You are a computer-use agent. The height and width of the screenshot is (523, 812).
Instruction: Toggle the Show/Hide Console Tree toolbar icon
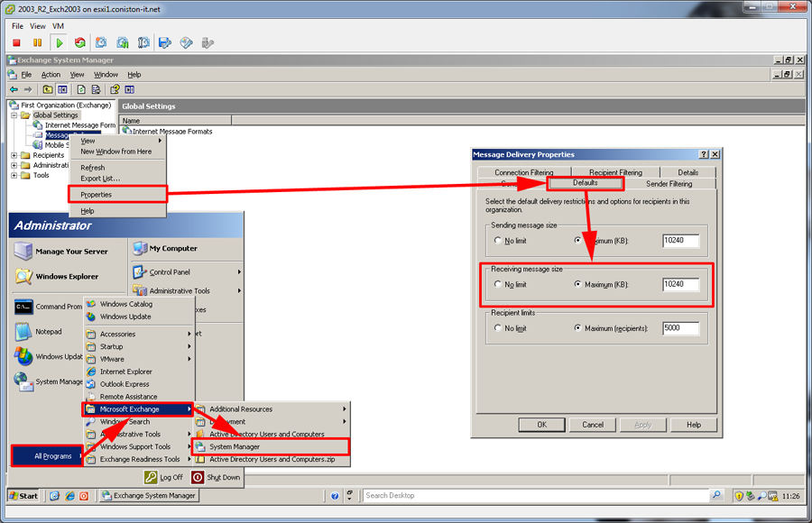tap(62, 89)
